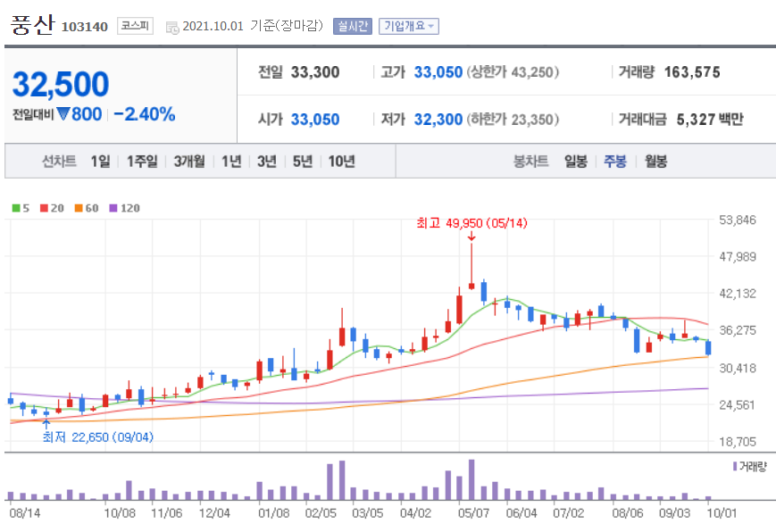Switch to the 주봉 weekly candle chart

pos(615,162)
